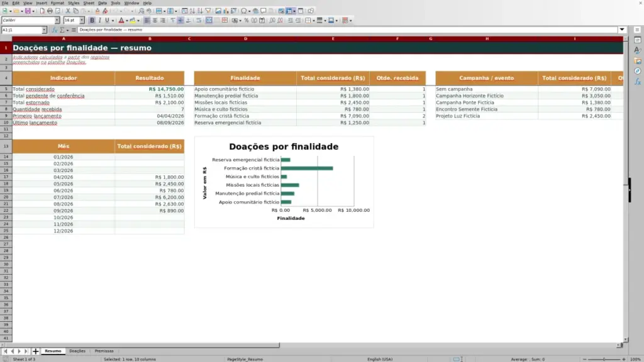
Task: Click the Print icon in toolbar
Action: [x=50, y=11]
